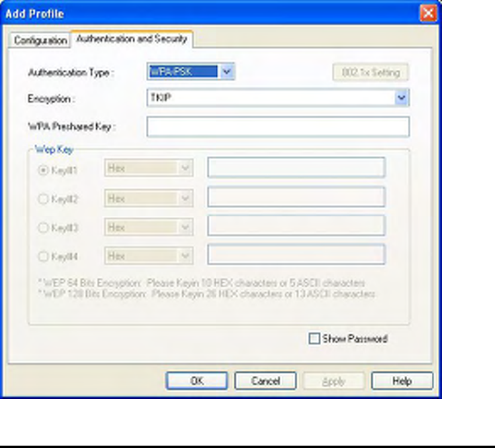Screen dimensions: 495x448
Task: Click the Apply button
Action: tap(334, 382)
